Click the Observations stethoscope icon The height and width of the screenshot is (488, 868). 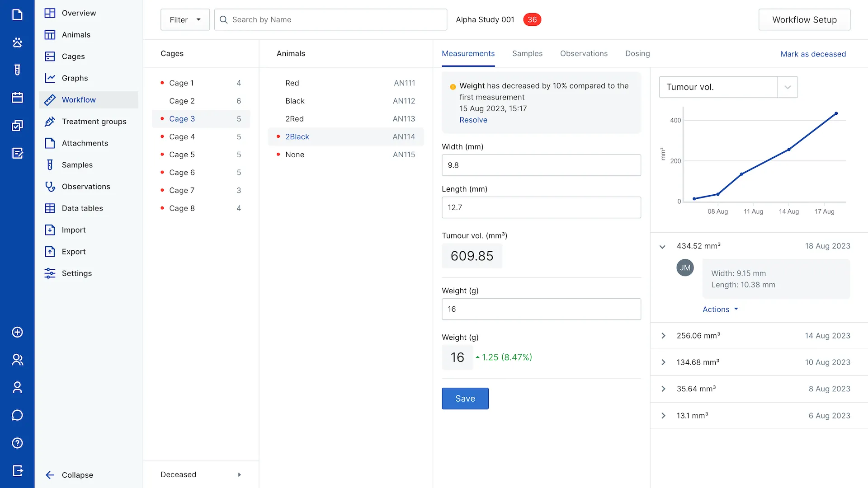click(50, 187)
